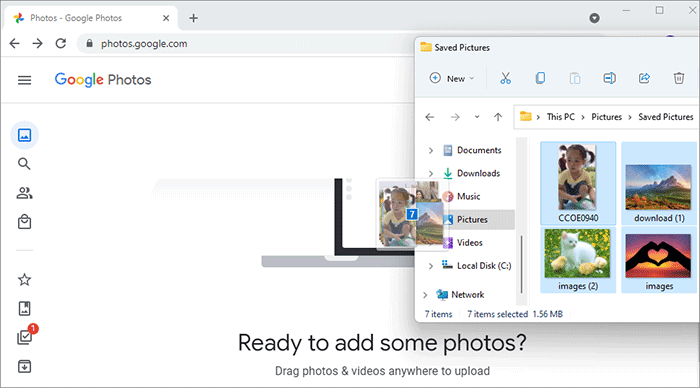Open Sharing people icon in sidebar
This screenshot has height=388, width=700.
[x=25, y=193]
